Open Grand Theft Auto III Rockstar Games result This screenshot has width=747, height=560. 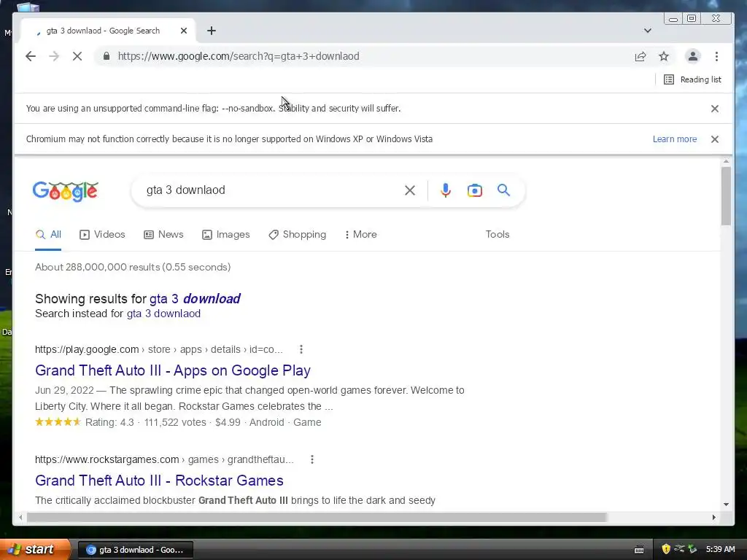[159, 481]
